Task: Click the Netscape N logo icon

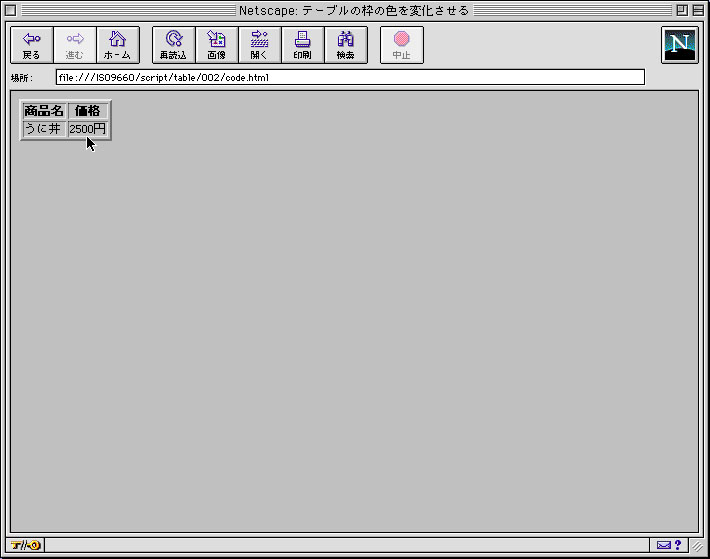Action: click(x=679, y=45)
